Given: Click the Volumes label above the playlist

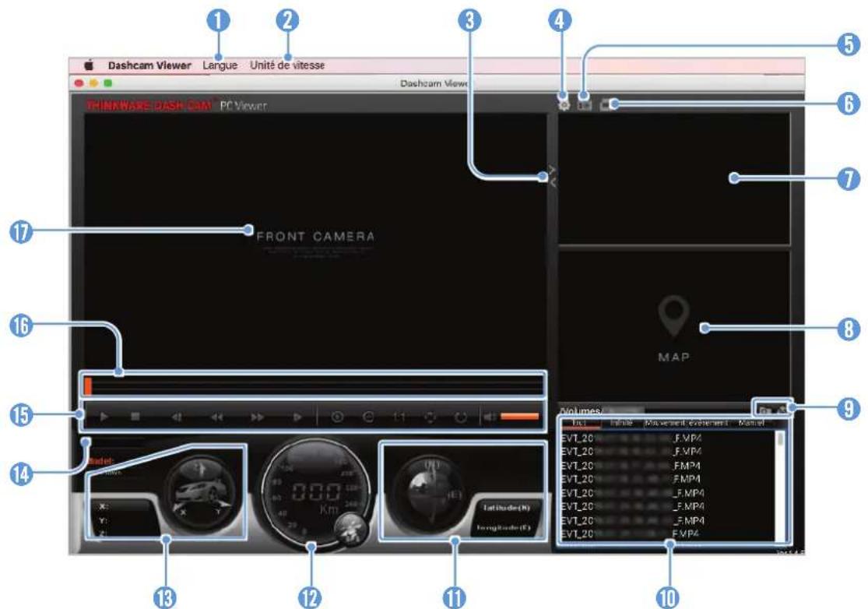Looking at the screenshot, I should pos(580,410).
